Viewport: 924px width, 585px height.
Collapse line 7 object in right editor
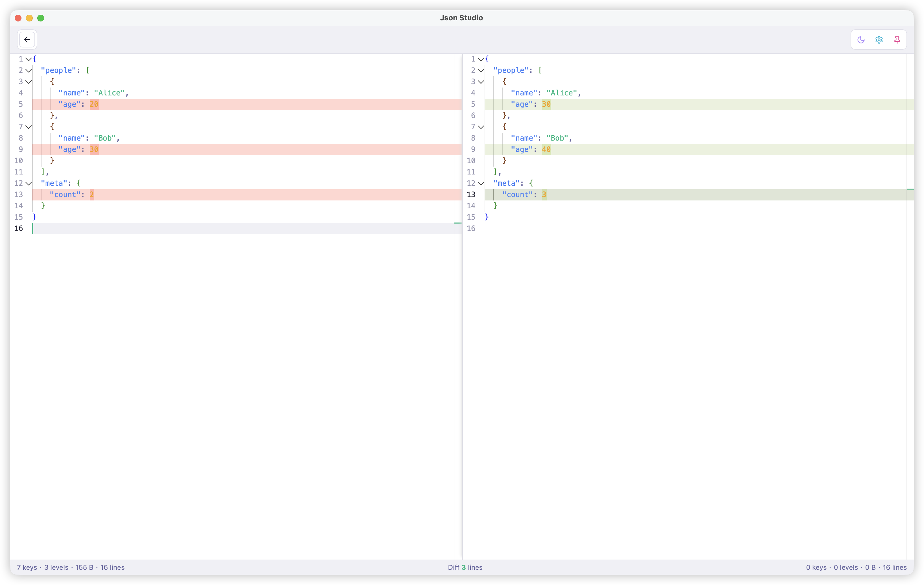[x=481, y=126]
